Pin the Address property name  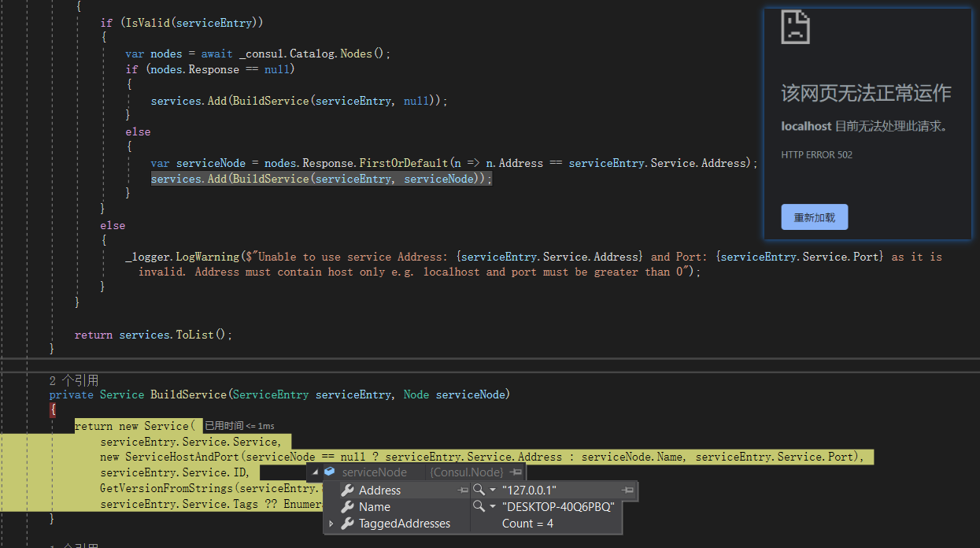pyautogui.click(x=463, y=490)
